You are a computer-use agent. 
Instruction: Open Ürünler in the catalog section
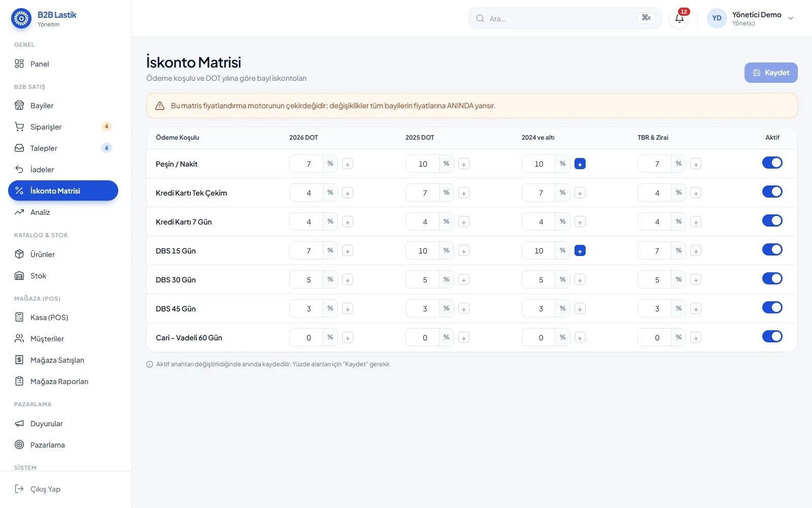pos(63,255)
